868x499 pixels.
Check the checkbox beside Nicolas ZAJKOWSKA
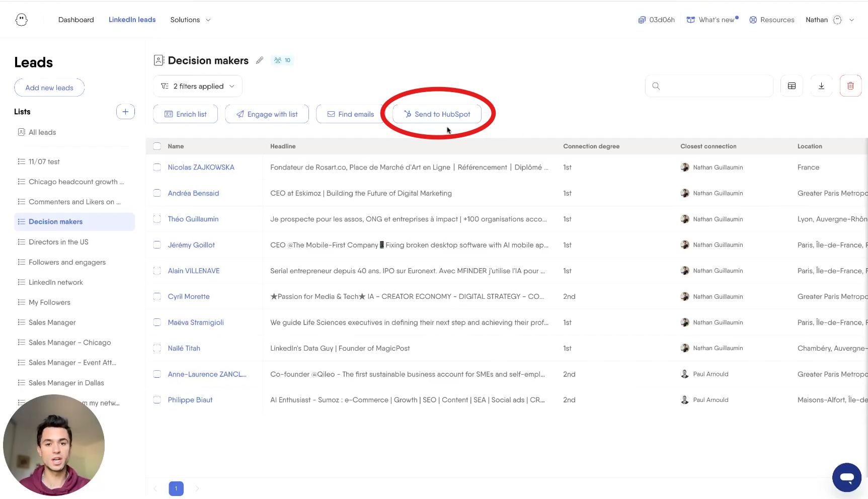156,167
